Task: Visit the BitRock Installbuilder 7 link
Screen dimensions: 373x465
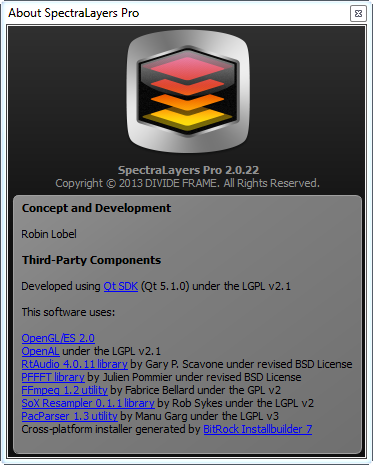Action: [258, 429]
